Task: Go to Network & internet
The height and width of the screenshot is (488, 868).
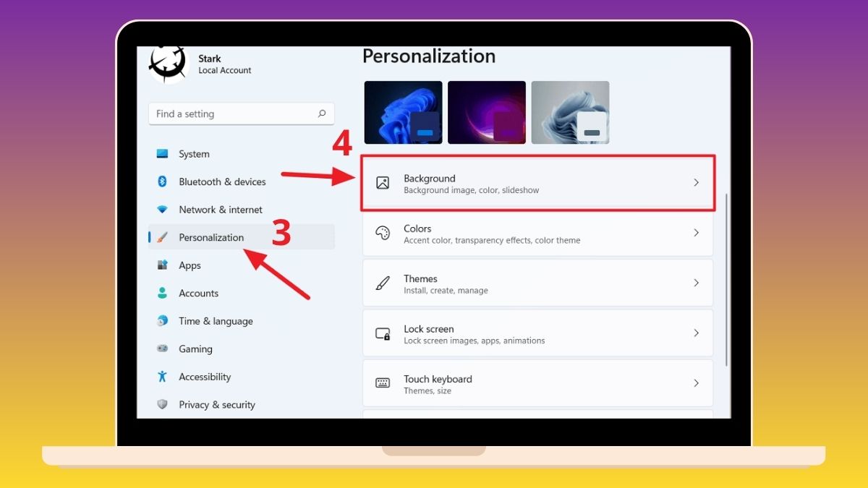Action: 242,210
